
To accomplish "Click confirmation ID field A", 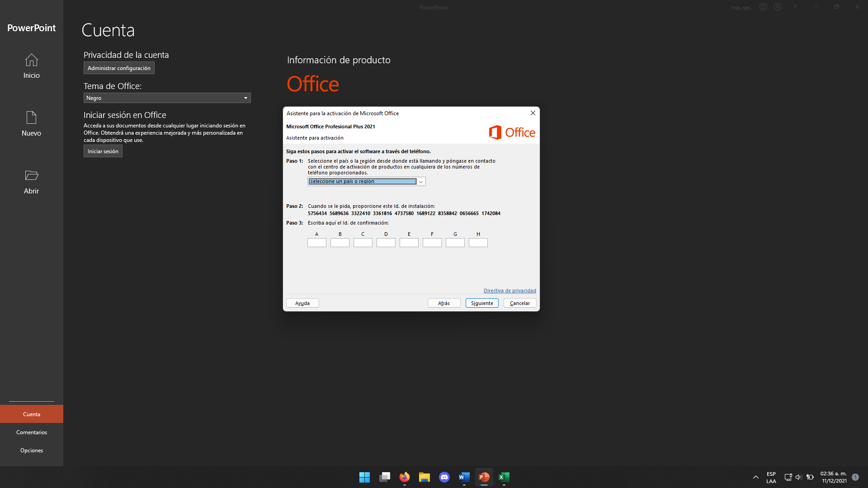I will 317,243.
